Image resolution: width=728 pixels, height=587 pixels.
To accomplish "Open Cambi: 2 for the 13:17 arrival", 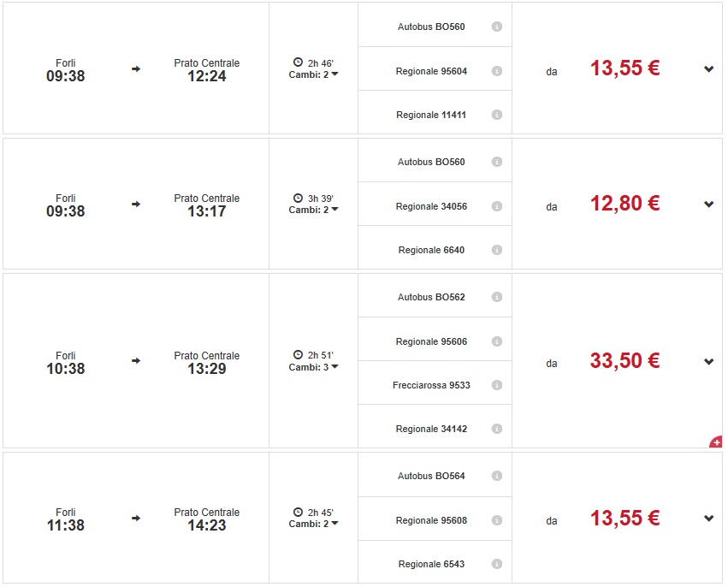I will (313, 210).
